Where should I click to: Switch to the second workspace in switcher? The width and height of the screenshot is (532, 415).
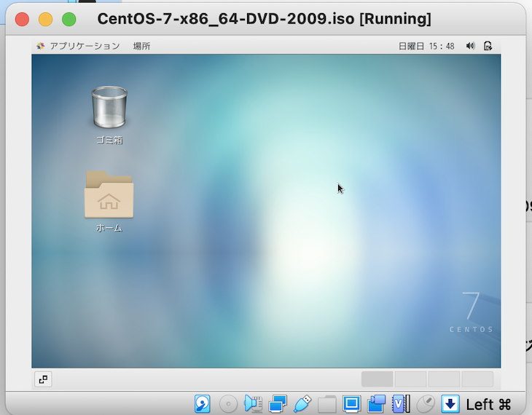point(410,379)
